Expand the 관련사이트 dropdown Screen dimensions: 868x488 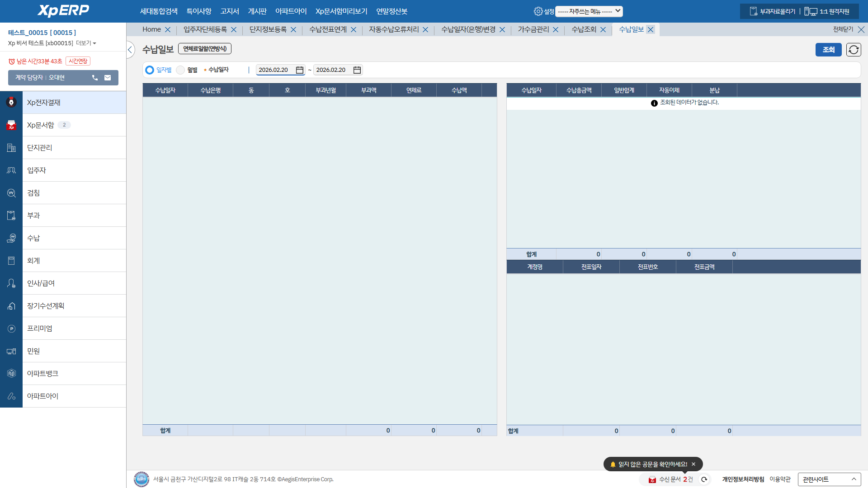pyautogui.click(x=829, y=479)
